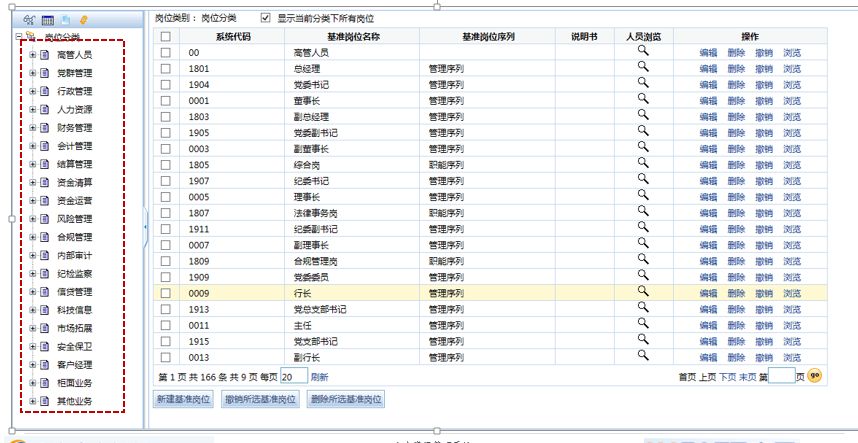Expand the 柜面业务 tree node
858x443 pixels.
pos(33,383)
